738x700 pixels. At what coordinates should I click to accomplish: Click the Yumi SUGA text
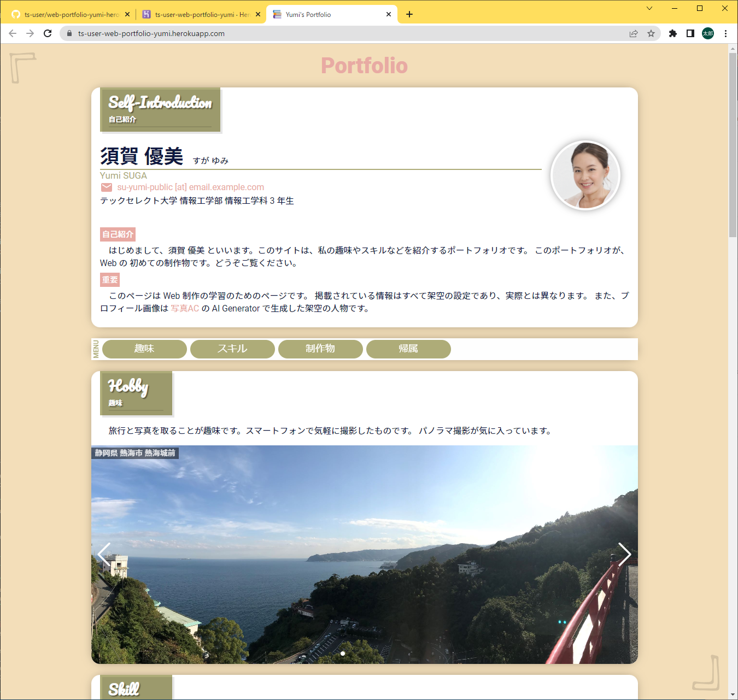click(x=124, y=175)
